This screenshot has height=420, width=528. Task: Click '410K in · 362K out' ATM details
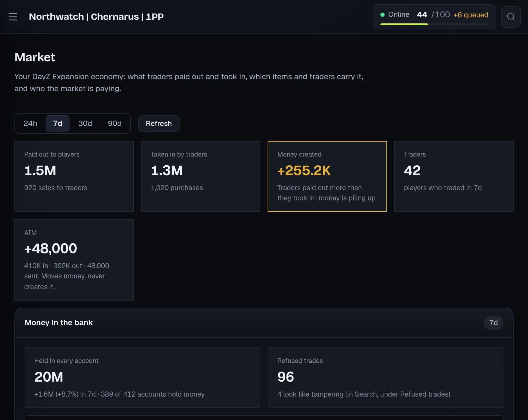[53, 266]
